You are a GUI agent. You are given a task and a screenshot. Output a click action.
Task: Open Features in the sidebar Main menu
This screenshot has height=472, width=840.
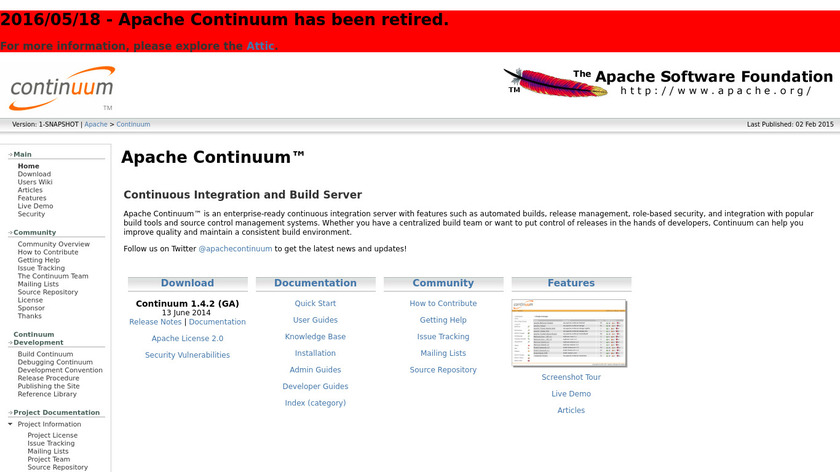tap(32, 198)
